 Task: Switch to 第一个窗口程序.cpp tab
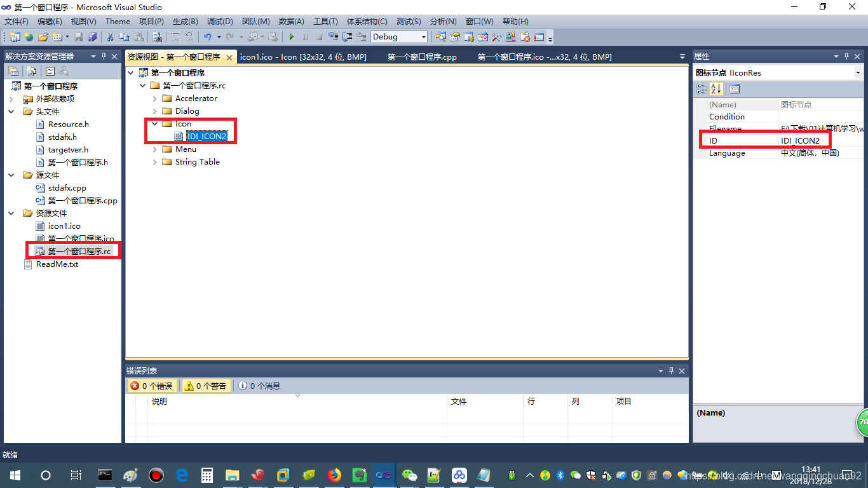point(422,57)
